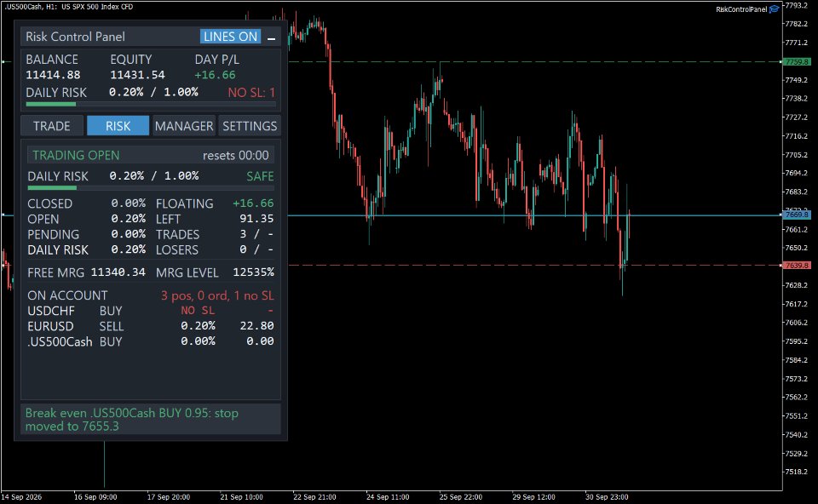Click the .US500Cash BUY position row

pyautogui.click(x=151, y=341)
